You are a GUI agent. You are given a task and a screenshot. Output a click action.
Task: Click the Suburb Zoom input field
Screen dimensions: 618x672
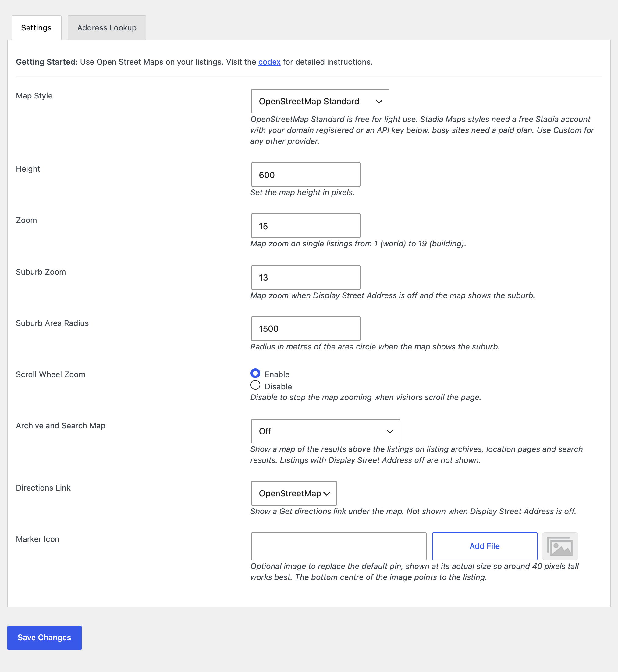[x=306, y=277]
